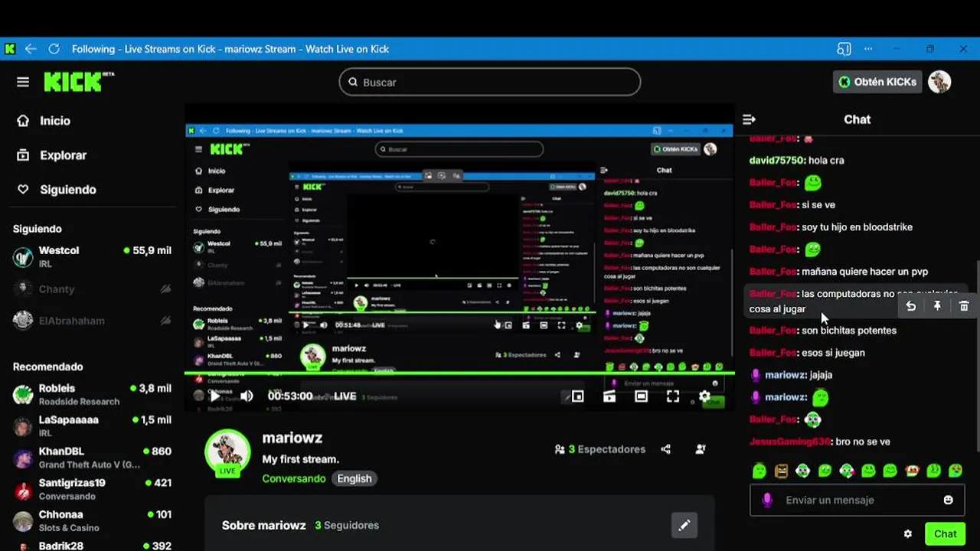This screenshot has height=551, width=980.
Task: Reply to the hovered chat message
Action: [x=910, y=306]
